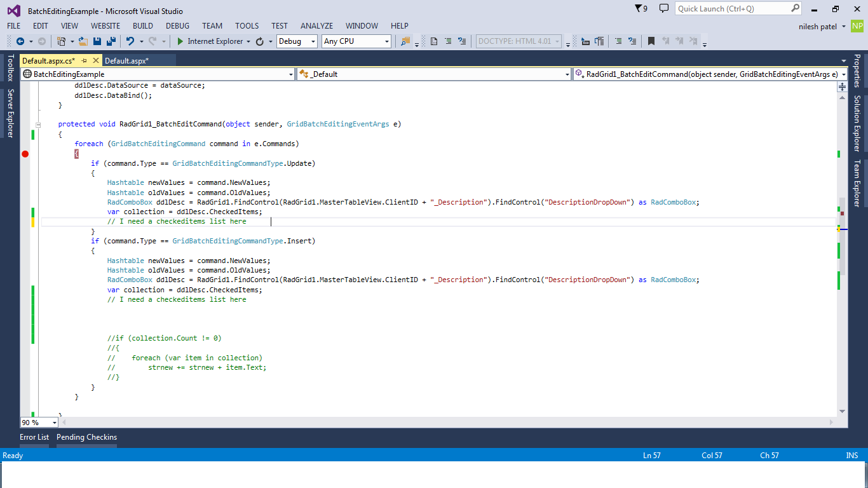This screenshot has width=868, height=488.
Task: Click the Display Object Member List icon
Action: coord(585,41)
